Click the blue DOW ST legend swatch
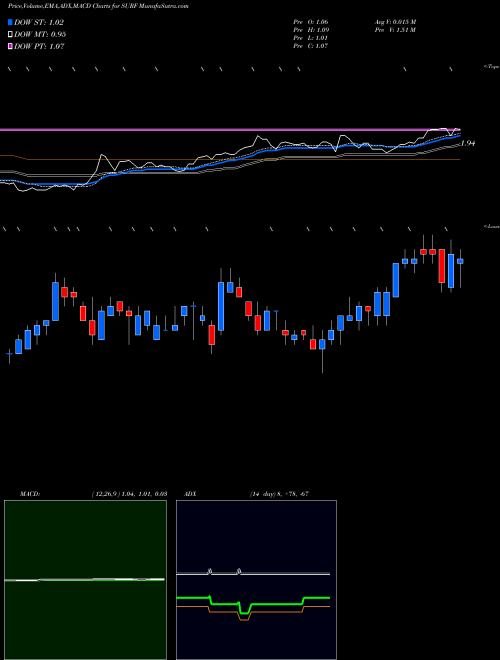500x660 pixels. (11, 23)
